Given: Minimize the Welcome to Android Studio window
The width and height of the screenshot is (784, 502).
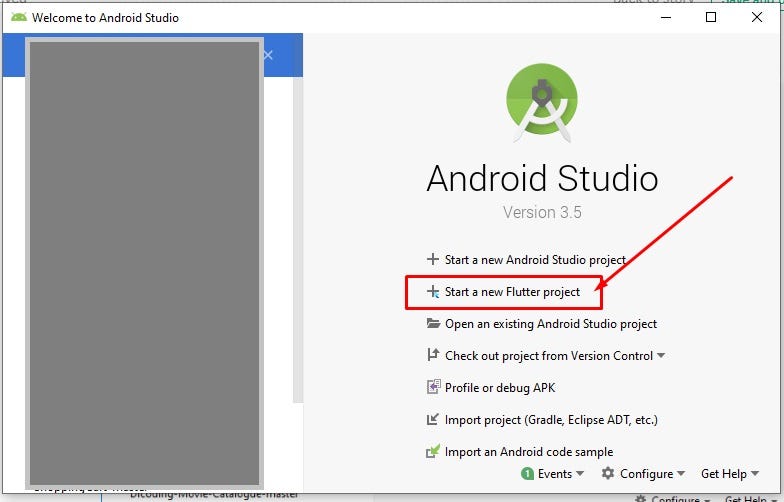Looking at the screenshot, I should [666, 18].
